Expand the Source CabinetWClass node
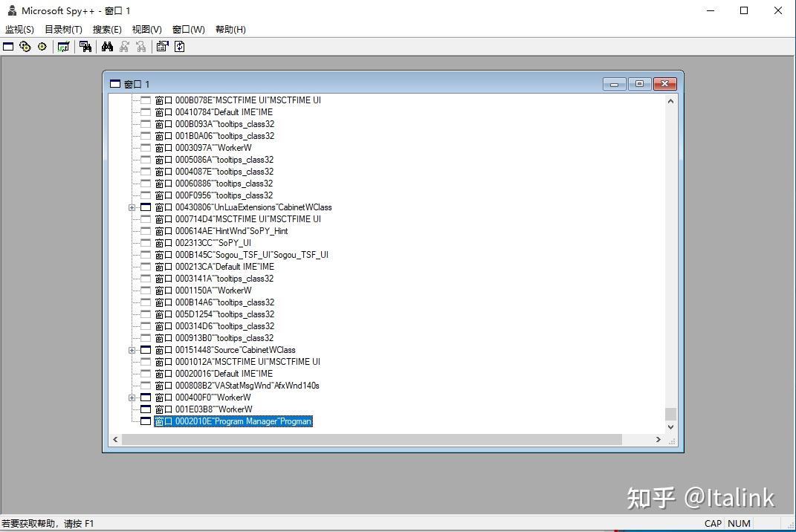 pos(132,350)
